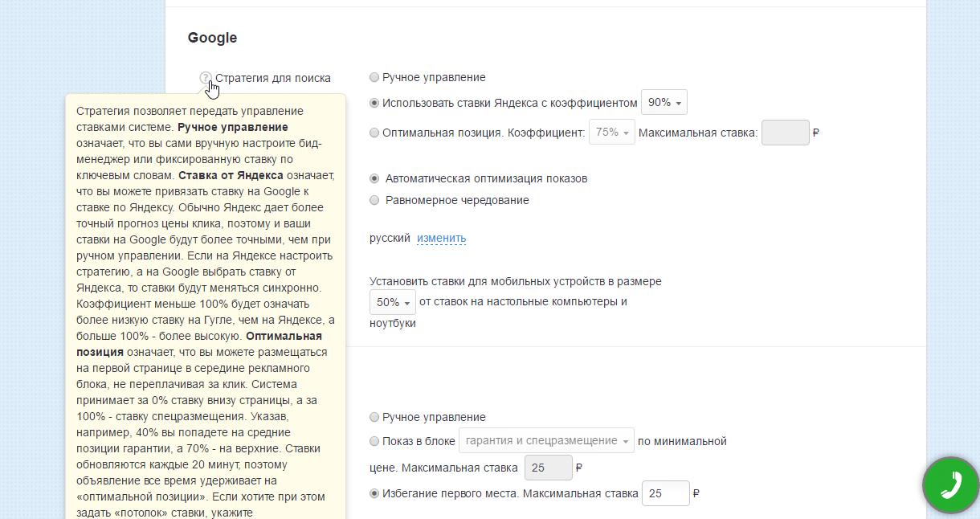Click the Установить ставки для мобильных устройств text

516,281
